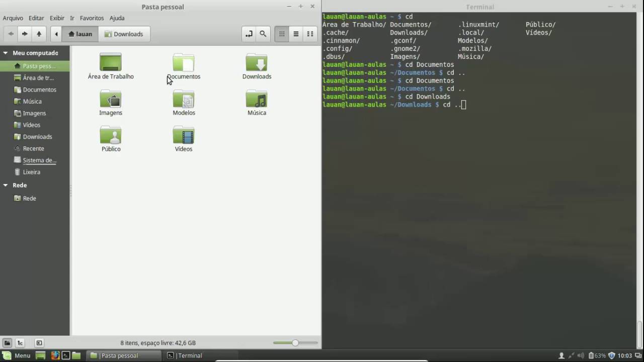The image size is (644, 362).
Task: Adjust the icon zoom slider
Action: tap(295, 343)
